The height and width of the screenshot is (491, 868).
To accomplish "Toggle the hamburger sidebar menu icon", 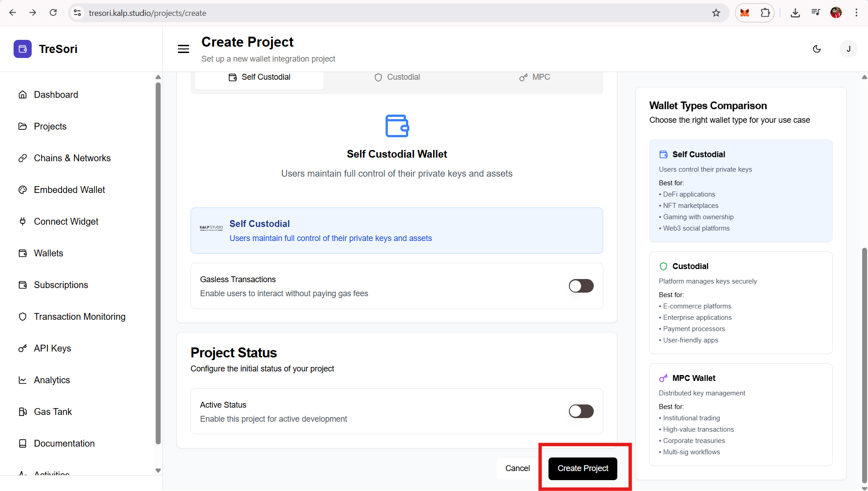I will click(183, 49).
